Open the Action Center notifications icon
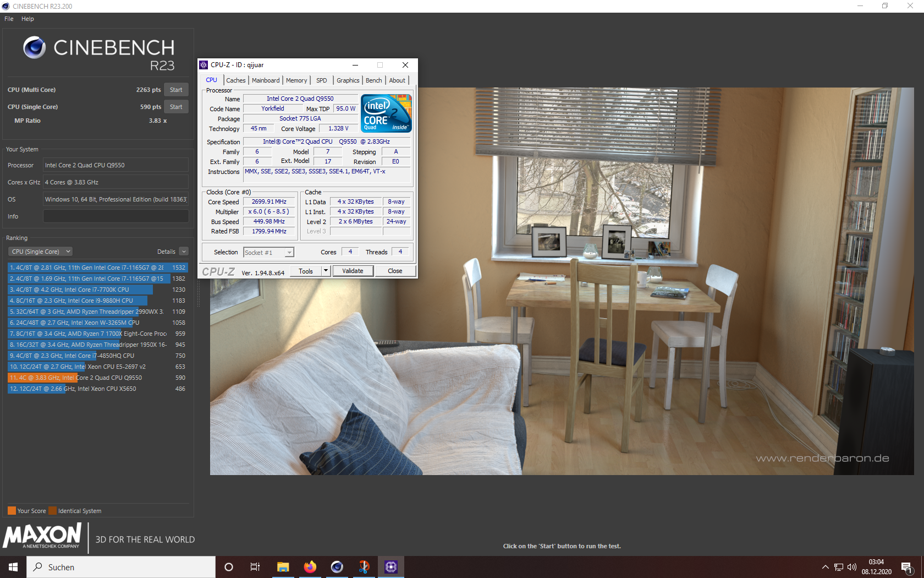 tap(907, 568)
